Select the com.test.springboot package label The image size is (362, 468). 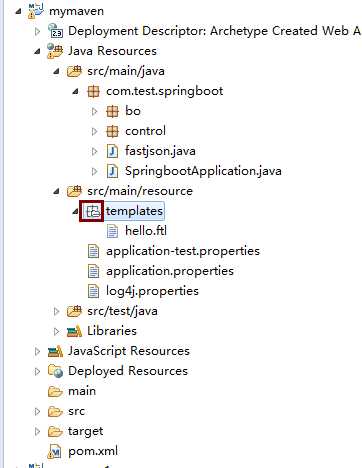pos(165,91)
